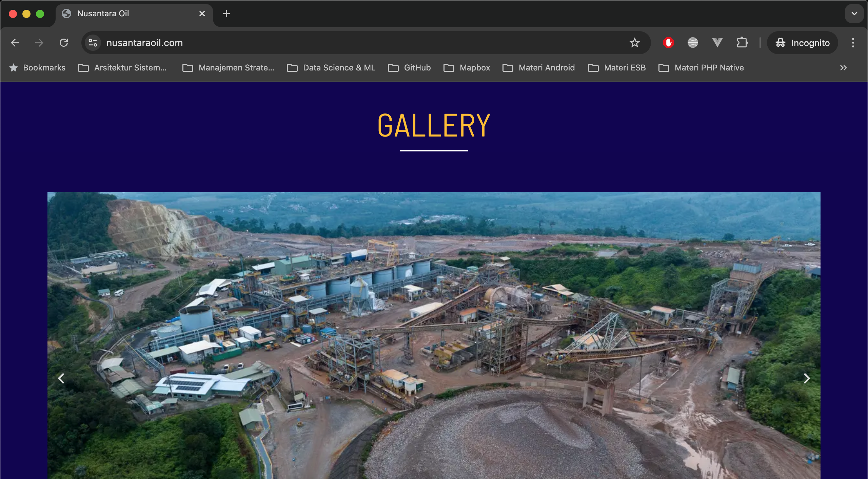Select the Nusantara Oil tab
868x479 pixels.
pos(134,14)
